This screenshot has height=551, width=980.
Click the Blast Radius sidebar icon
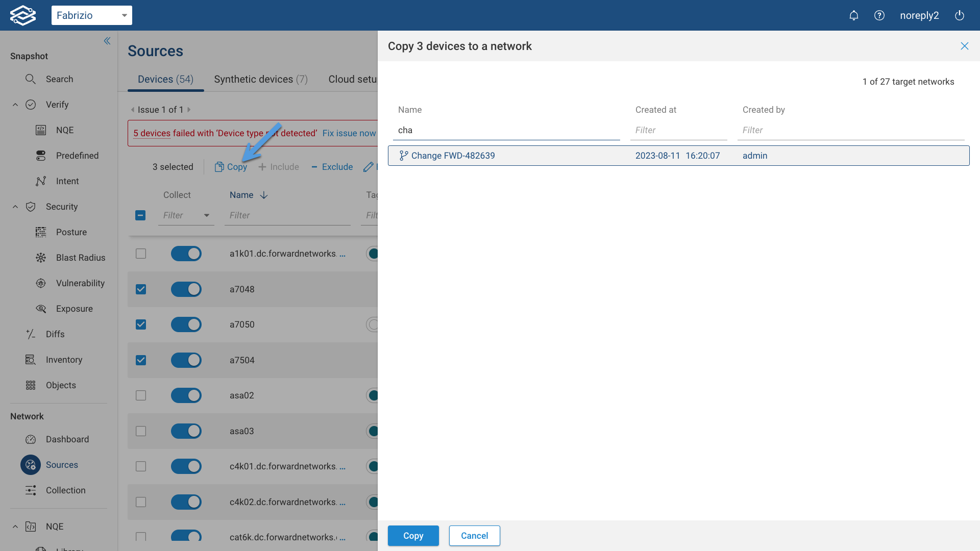click(x=41, y=258)
